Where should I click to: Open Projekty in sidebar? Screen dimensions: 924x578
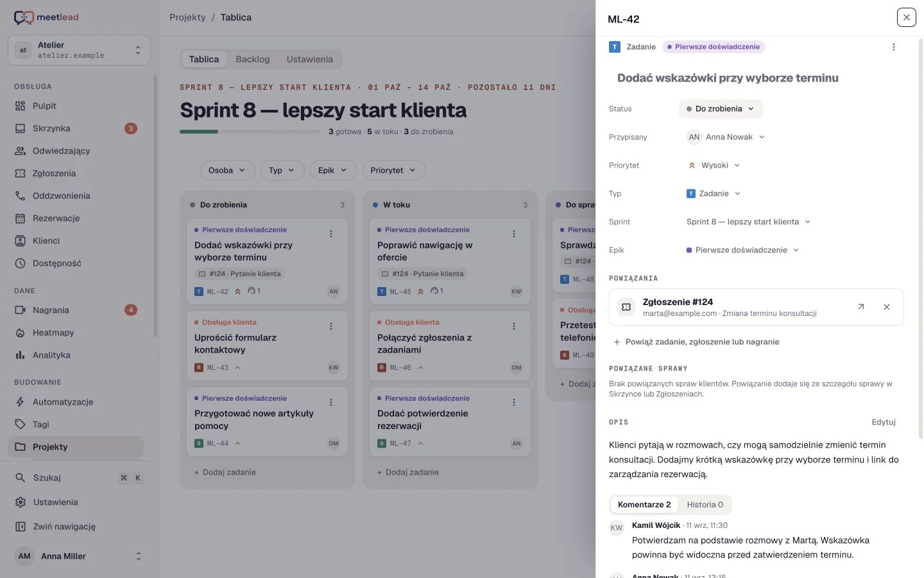pos(76,447)
